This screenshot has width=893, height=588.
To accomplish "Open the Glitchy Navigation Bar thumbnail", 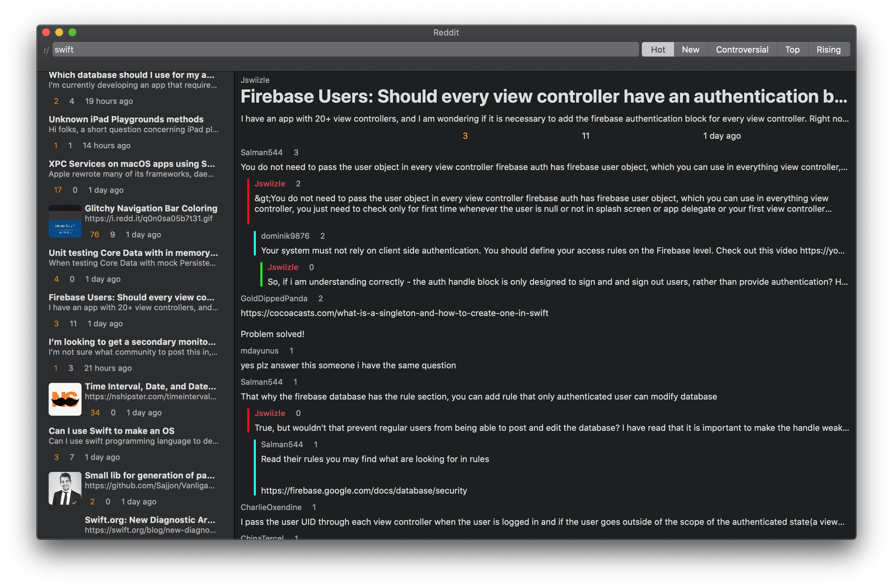I will pos(65,221).
